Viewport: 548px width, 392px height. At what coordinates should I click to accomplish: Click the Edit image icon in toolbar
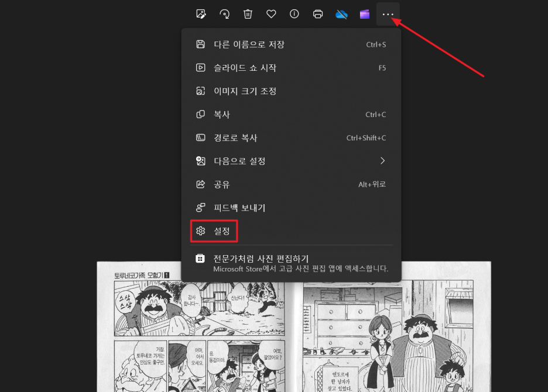coord(201,14)
